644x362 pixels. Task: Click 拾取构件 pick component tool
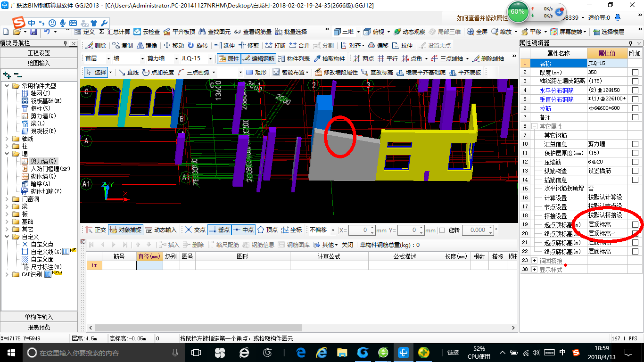pos(329,58)
